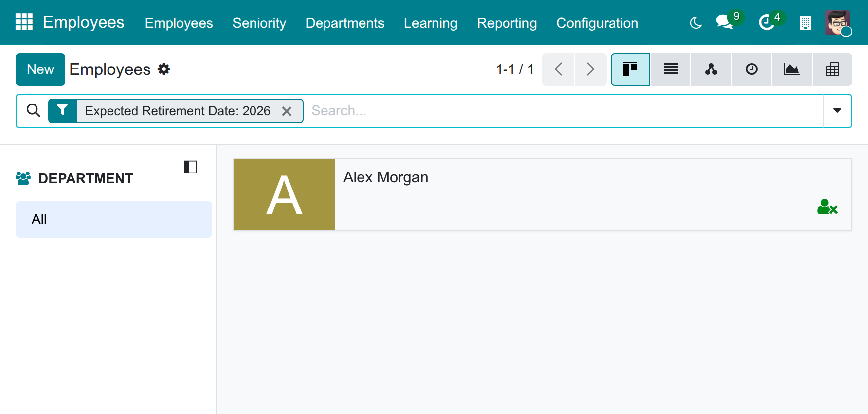Open the Employees menu item

click(179, 23)
